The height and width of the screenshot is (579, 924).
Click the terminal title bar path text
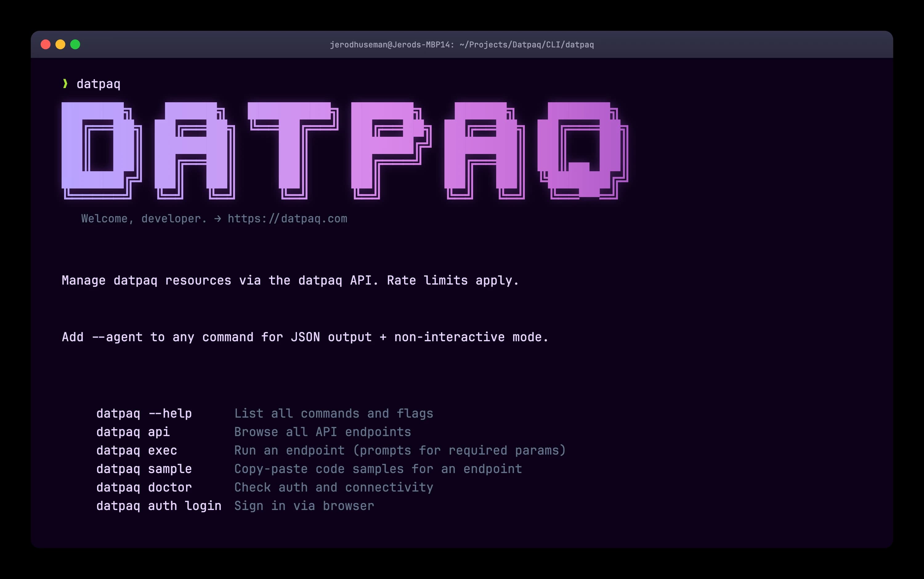[x=462, y=45]
